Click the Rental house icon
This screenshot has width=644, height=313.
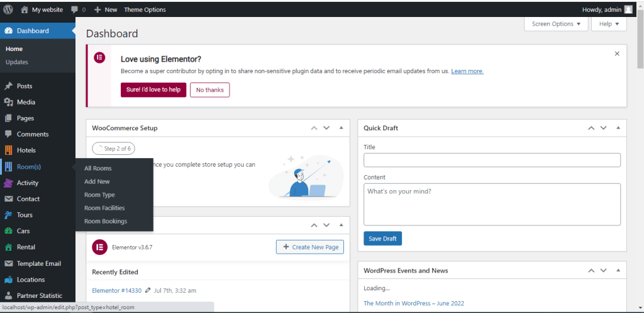pos(8,248)
